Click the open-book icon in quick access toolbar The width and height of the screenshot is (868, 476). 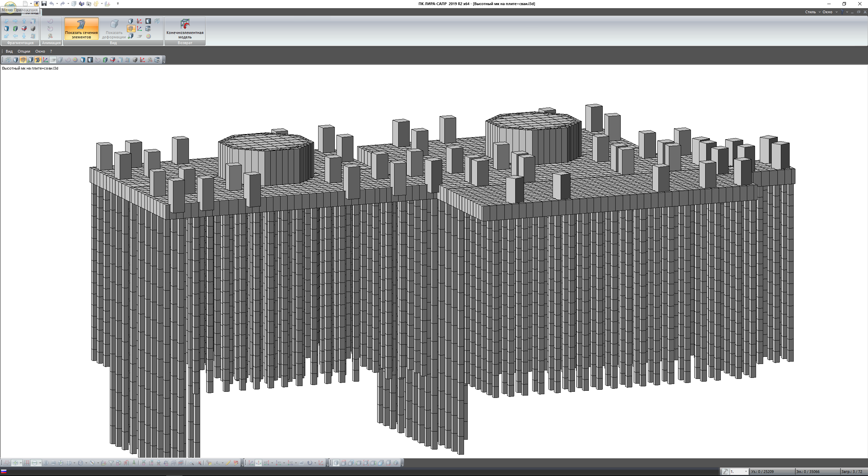coord(81,4)
